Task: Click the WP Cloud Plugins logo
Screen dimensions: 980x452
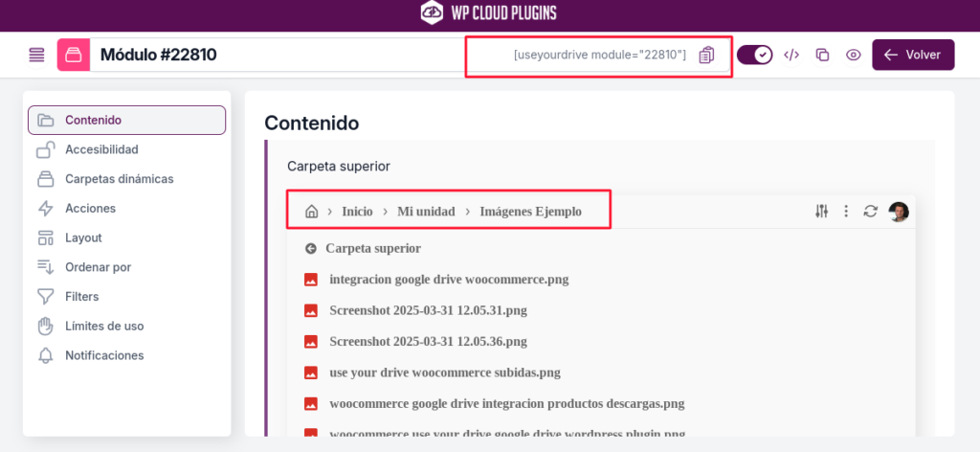Action: click(489, 13)
